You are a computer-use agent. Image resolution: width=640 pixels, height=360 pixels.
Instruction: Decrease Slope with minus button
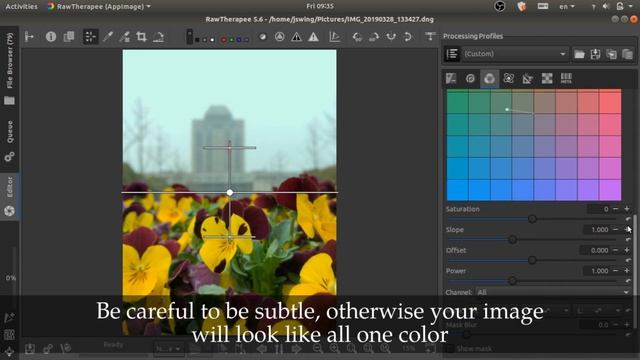[x=616, y=229]
